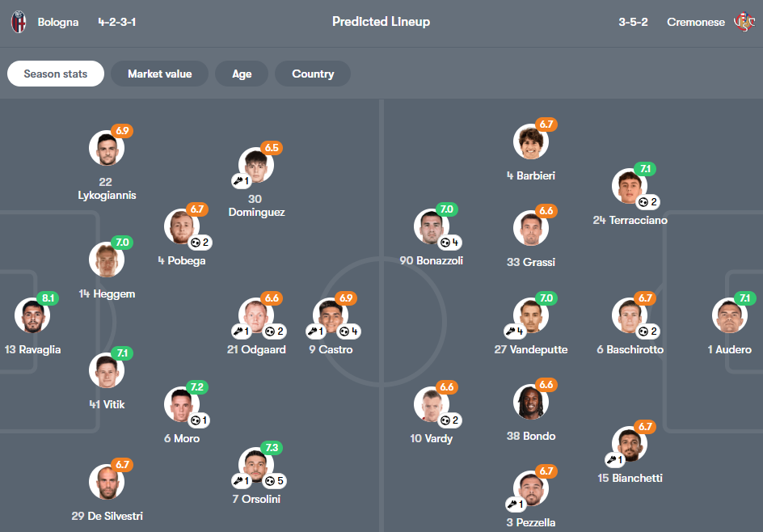Click Lykogiannis's player avatar
The image size is (763, 532).
pyautogui.click(x=106, y=148)
